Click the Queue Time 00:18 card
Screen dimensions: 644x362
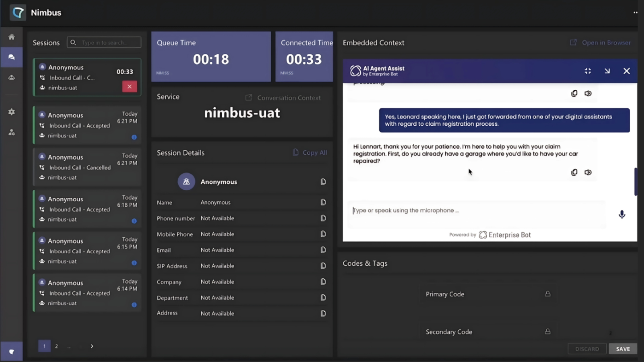point(211,57)
